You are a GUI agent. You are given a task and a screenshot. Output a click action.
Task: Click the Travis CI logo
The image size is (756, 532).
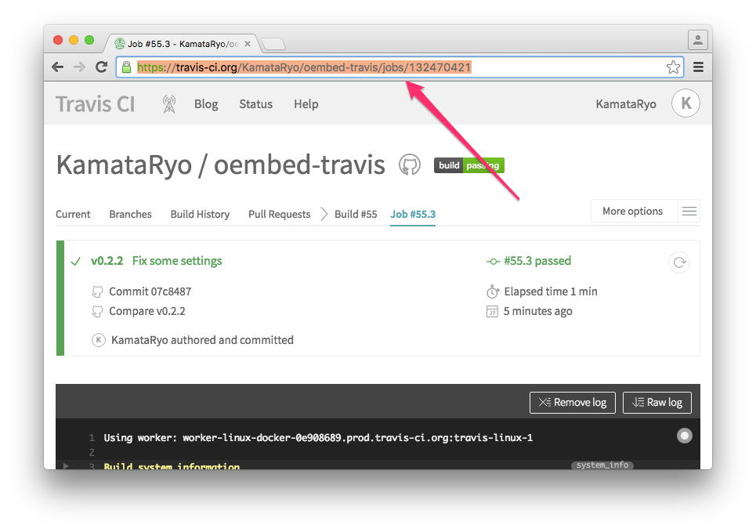[x=96, y=104]
